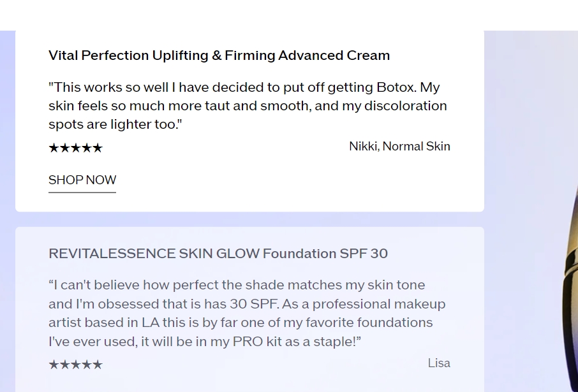Viewport: 578px width, 392px height.
Task: Click the SHOP NOW link
Action: 82,180
